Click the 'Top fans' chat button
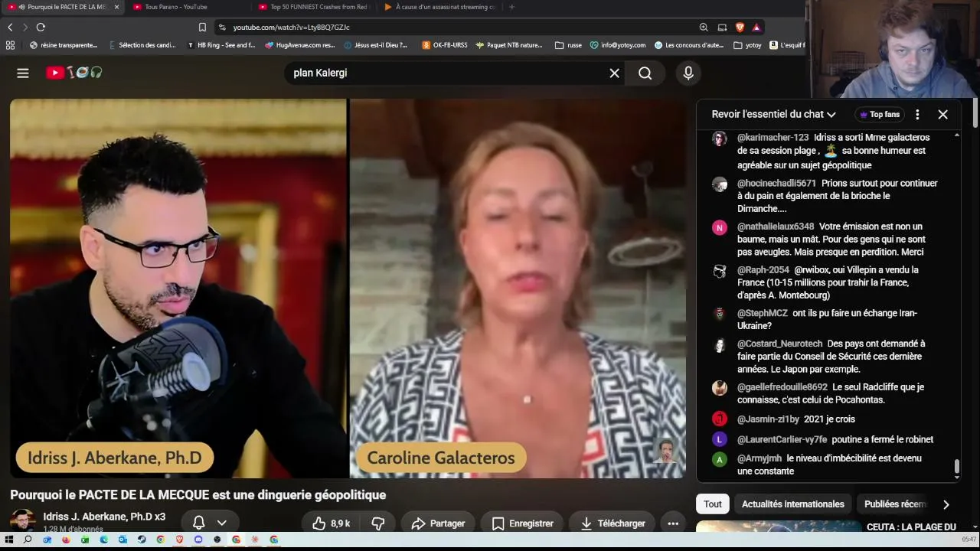Image resolution: width=980 pixels, height=551 pixels. 879,114
